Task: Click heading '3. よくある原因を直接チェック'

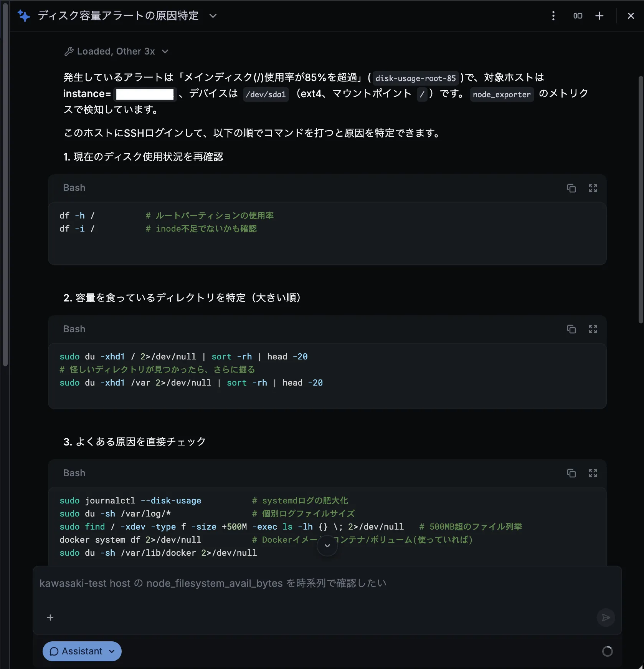Action: (135, 442)
